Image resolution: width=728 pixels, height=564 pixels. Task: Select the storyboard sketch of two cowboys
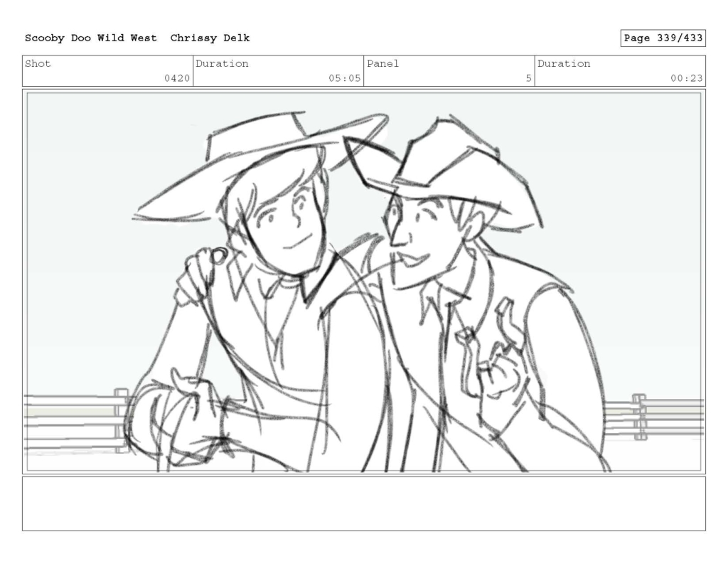pyautogui.click(x=364, y=282)
